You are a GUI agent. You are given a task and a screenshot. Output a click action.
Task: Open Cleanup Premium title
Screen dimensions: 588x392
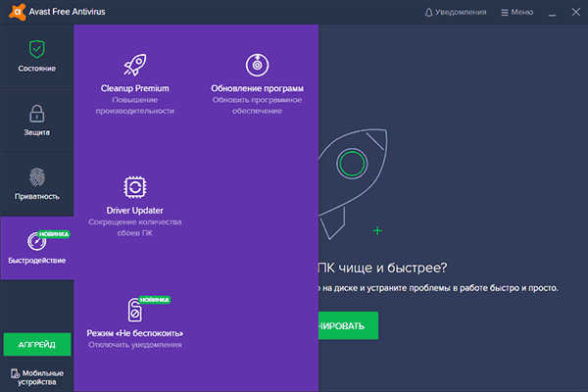click(x=135, y=88)
